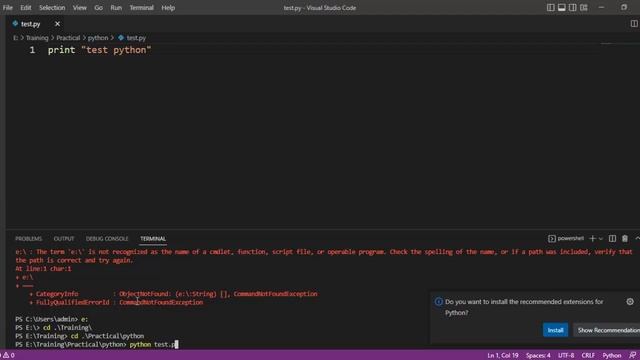Switch to the Debug Console tab
The width and height of the screenshot is (640, 360).
click(107, 239)
